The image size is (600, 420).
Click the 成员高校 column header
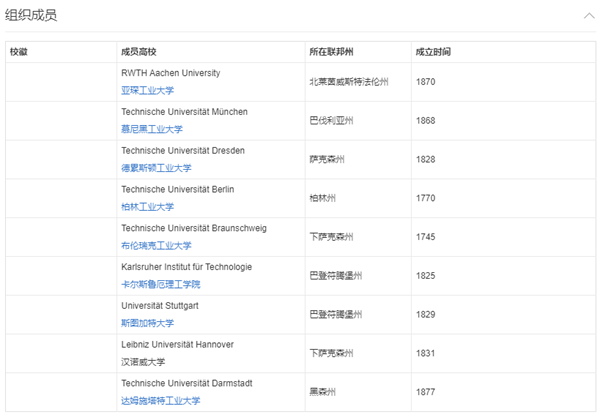(x=139, y=52)
